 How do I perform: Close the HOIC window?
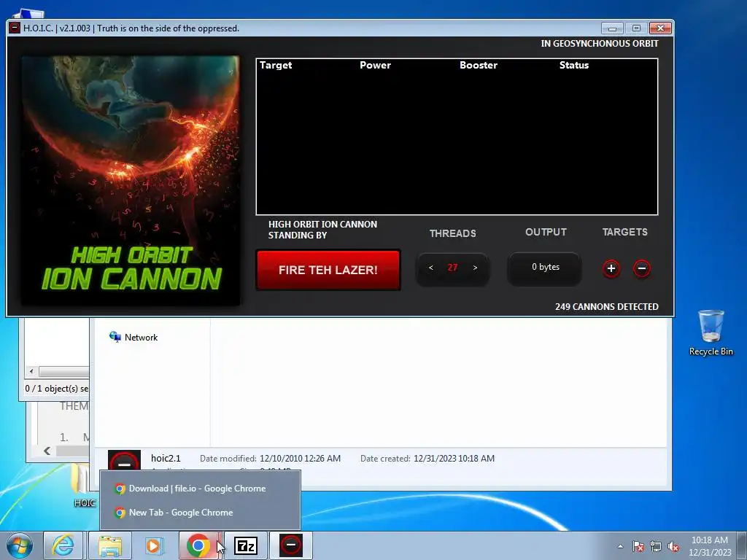(x=660, y=28)
